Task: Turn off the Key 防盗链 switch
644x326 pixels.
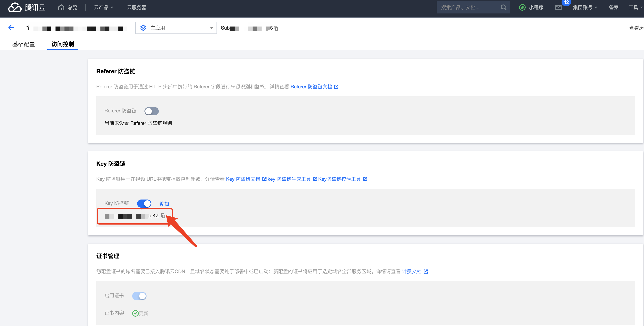Action: 144,204
